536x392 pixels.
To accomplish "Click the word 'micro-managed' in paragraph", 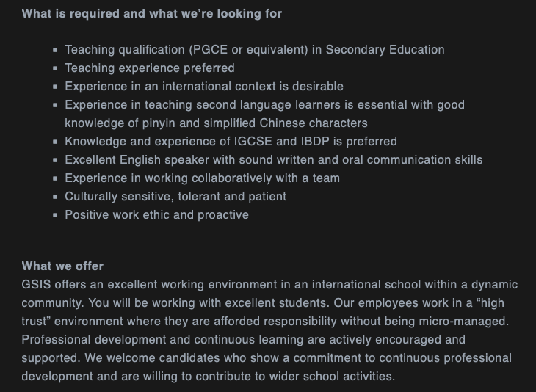I will (x=463, y=322).
